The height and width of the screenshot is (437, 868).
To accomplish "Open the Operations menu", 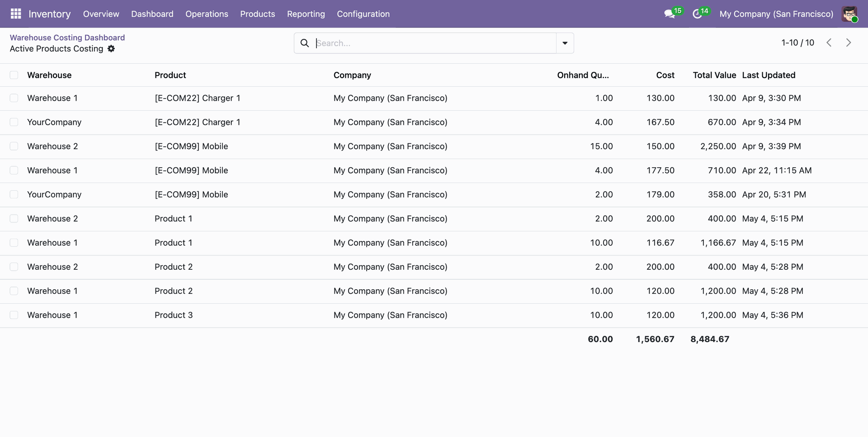I will pyautogui.click(x=207, y=14).
